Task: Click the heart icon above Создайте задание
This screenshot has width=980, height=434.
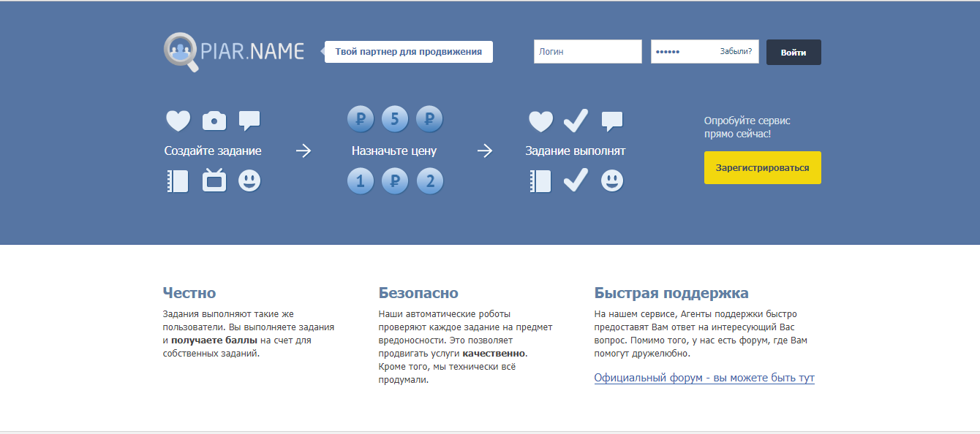Action: [178, 121]
